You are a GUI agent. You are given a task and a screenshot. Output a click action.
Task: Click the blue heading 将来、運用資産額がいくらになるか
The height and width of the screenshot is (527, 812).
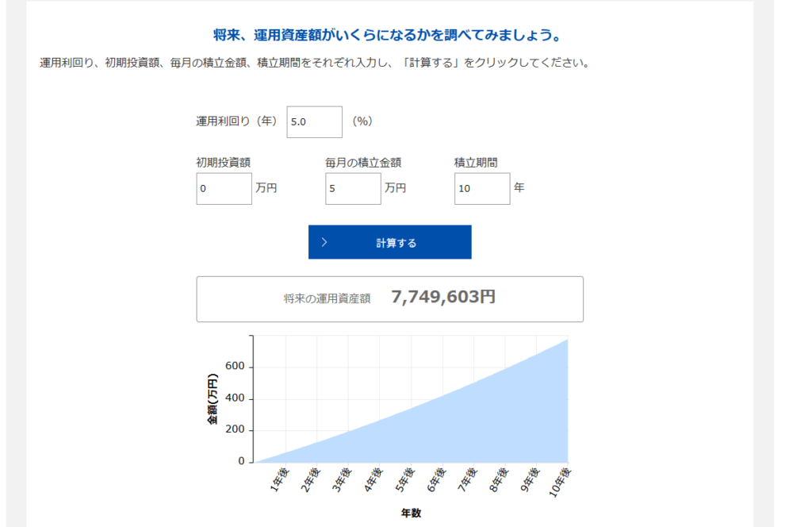tap(388, 36)
